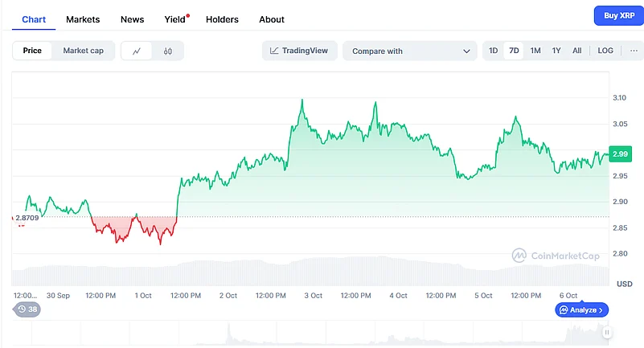Select the Price view toggle

(x=32, y=51)
